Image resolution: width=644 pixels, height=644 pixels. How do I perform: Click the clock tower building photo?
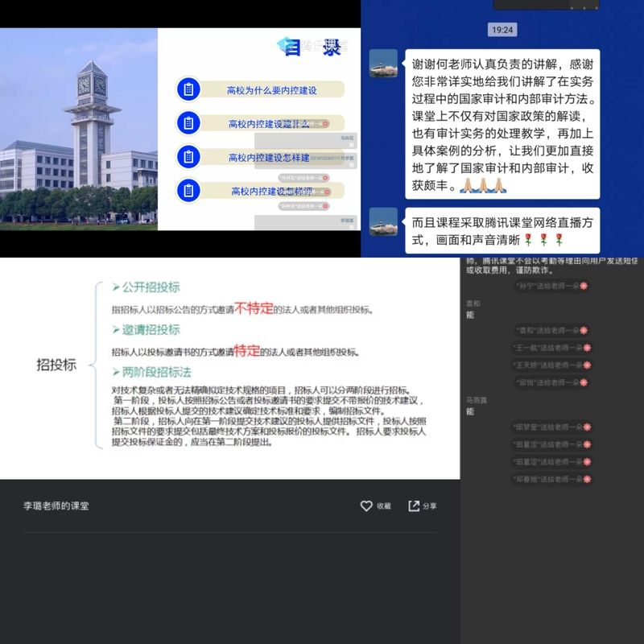[78, 129]
